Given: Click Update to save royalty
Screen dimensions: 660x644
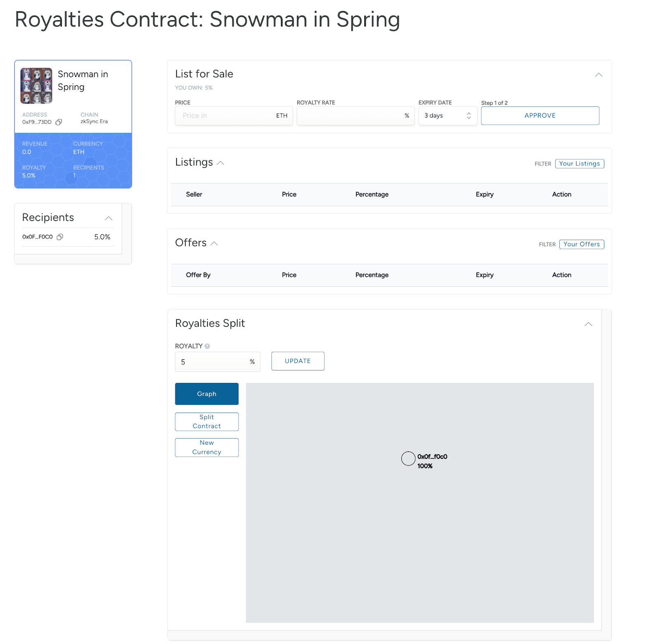Looking at the screenshot, I should 297,361.
